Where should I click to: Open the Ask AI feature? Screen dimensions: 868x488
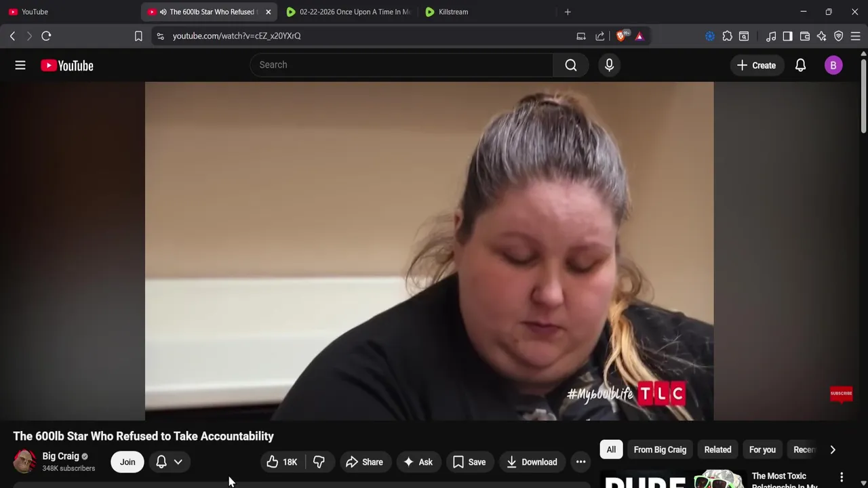(418, 462)
